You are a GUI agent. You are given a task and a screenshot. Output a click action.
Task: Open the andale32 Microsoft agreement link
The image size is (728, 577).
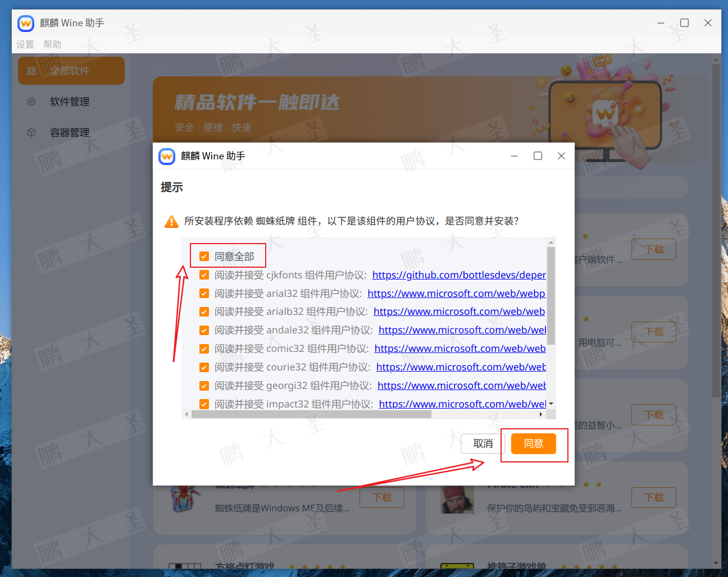point(462,330)
